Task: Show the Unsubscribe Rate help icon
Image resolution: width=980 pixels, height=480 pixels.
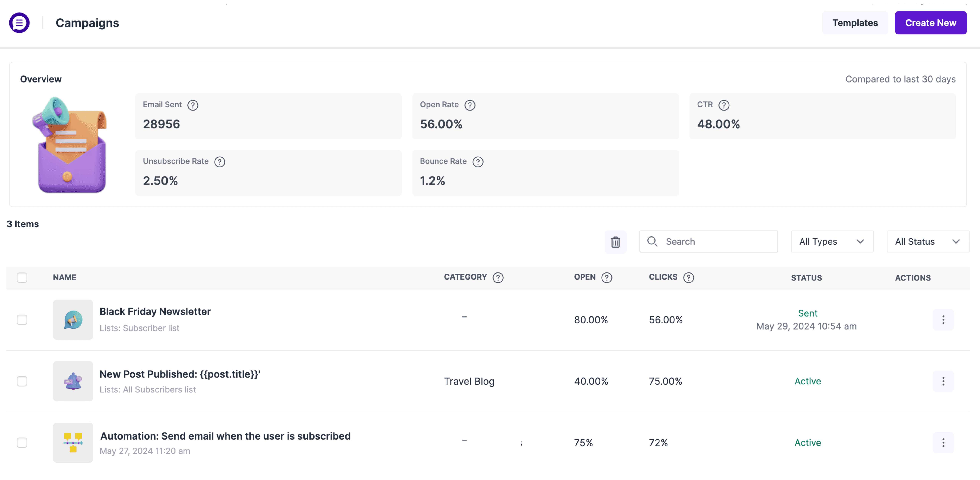Action: [220, 162]
